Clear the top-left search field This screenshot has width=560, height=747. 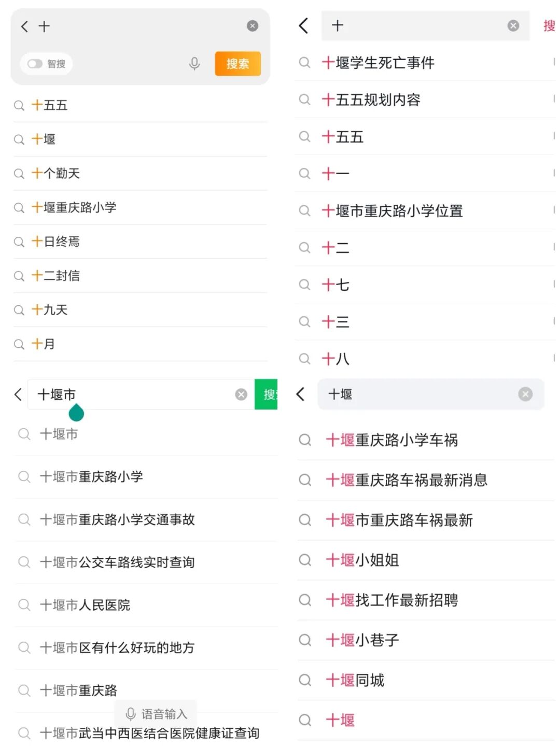[253, 26]
